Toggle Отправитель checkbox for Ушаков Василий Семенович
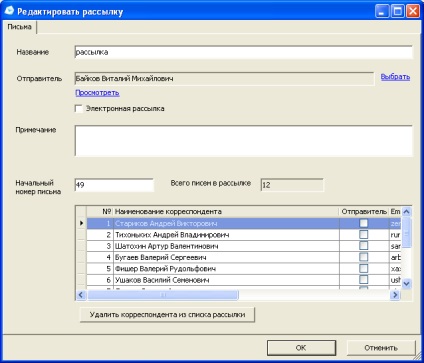424x363 pixels. 364,279
